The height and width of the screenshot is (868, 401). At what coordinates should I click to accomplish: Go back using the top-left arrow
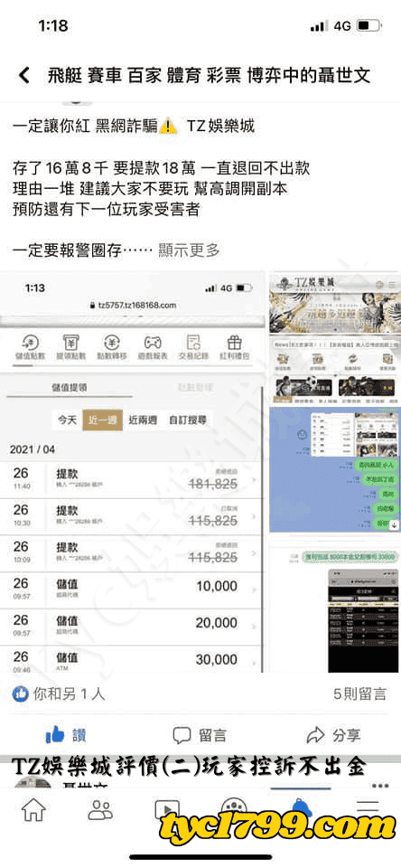23,75
